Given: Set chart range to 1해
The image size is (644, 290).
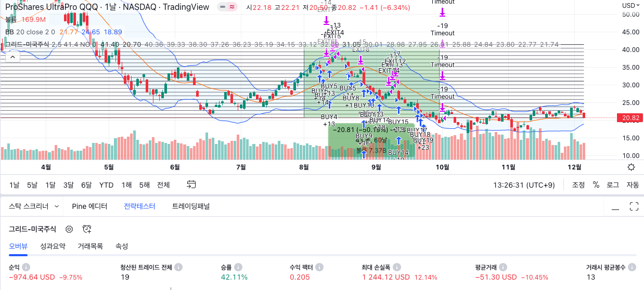Looking at the screenshot, I should (126, 185).
